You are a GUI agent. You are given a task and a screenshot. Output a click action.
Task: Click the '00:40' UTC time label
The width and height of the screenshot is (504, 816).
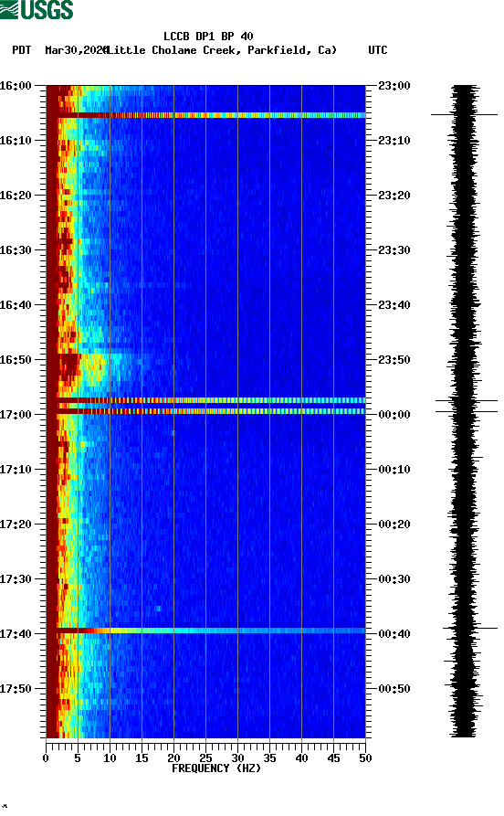[x=394, y=633]
